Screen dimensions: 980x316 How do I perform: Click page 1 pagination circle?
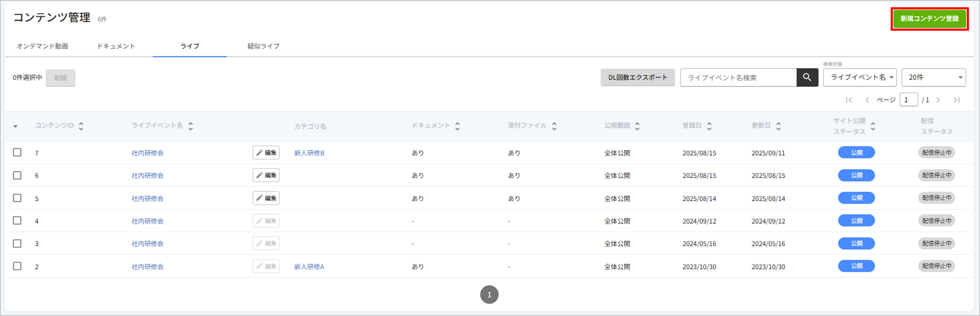coord(489,295)
